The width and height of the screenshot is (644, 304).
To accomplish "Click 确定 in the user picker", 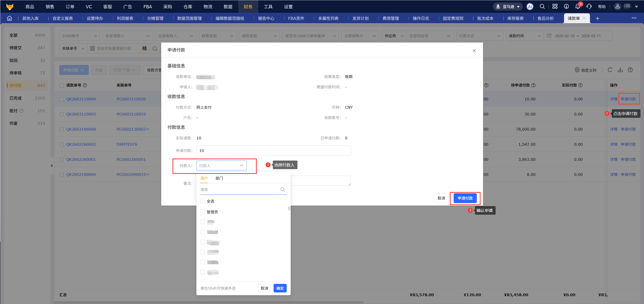I will point(280,288).
